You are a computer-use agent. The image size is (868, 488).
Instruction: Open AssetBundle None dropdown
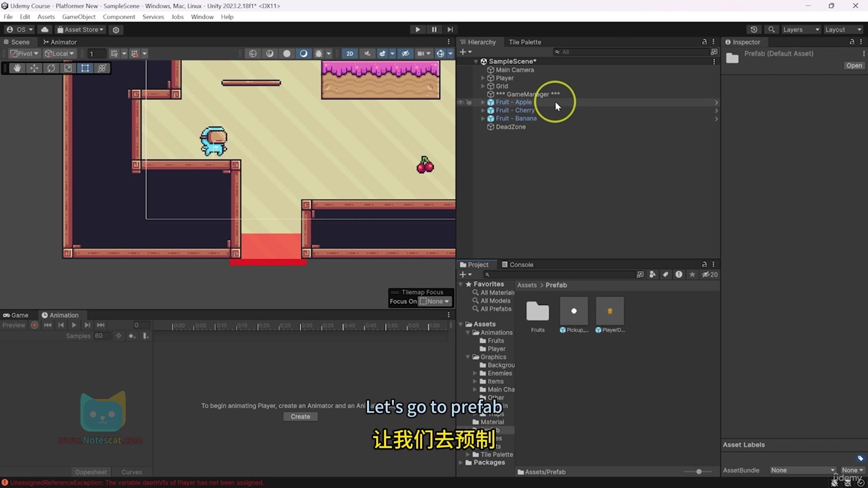[803, 470]
